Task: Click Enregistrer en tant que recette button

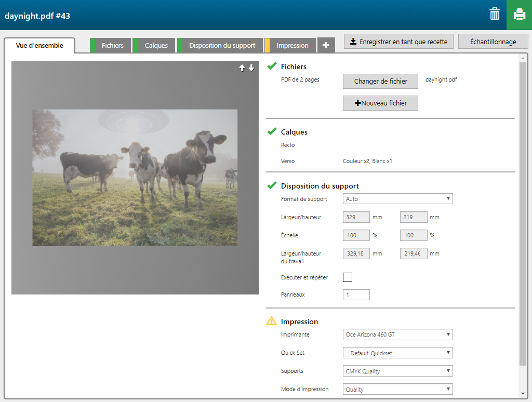Action: [398, 42]
